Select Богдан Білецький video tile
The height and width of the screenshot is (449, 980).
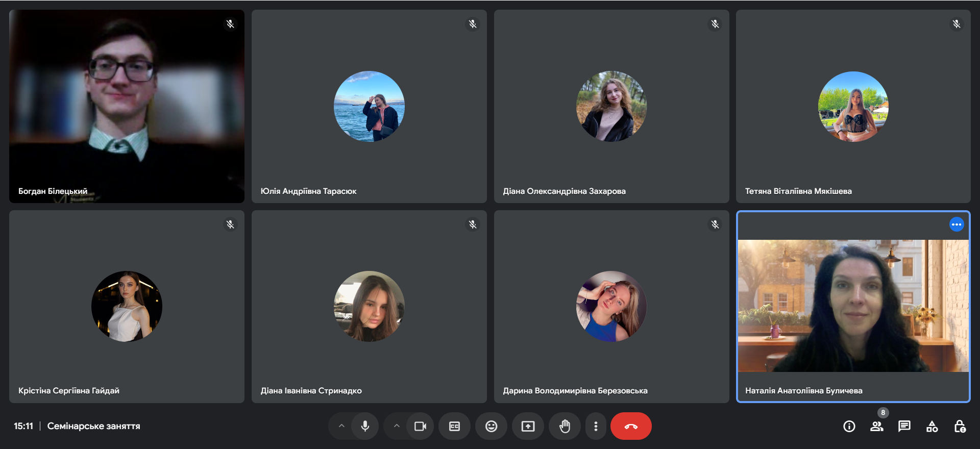click(x=127, y=106)
